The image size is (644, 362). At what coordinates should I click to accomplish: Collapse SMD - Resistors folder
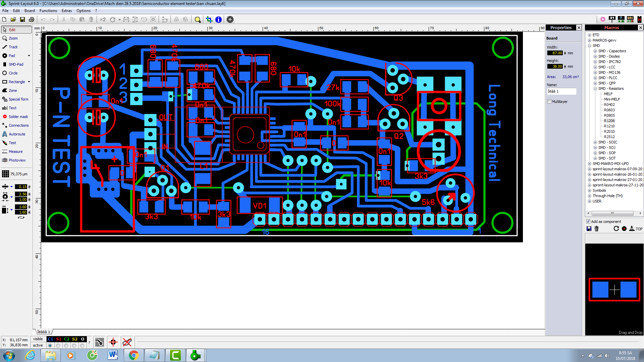[595, 88]
